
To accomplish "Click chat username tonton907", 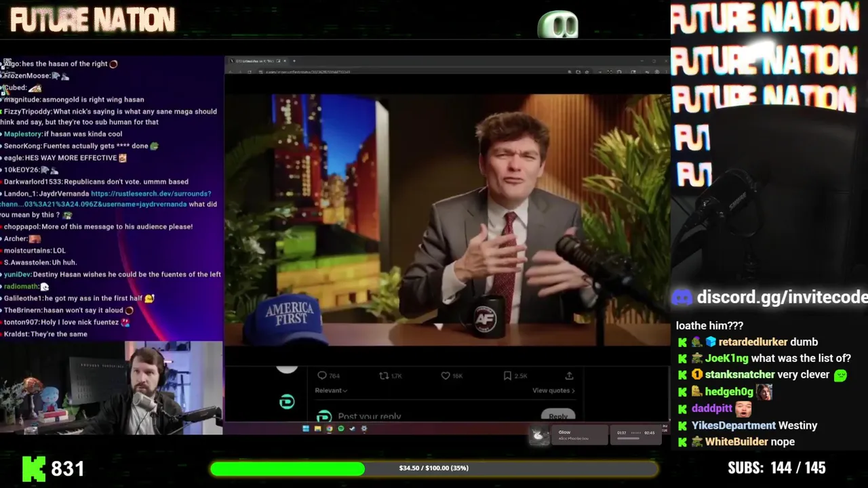I will click(x=22, y=322).
